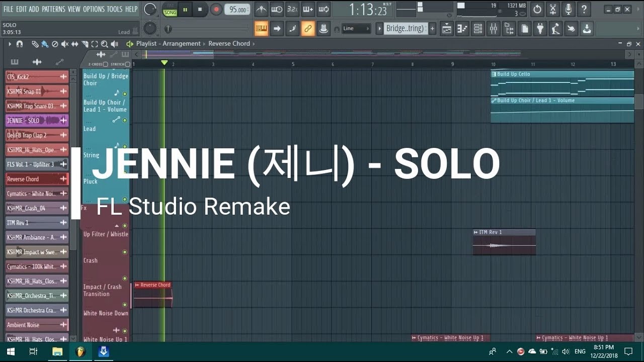Screen dimensions: 644x362
Task: Open the project picker pages icon
Action: [525, 29]
